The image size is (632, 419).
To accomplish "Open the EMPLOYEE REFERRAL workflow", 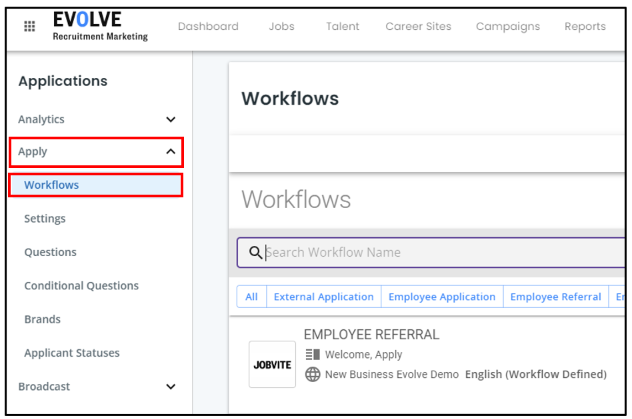I will point(372,335).
